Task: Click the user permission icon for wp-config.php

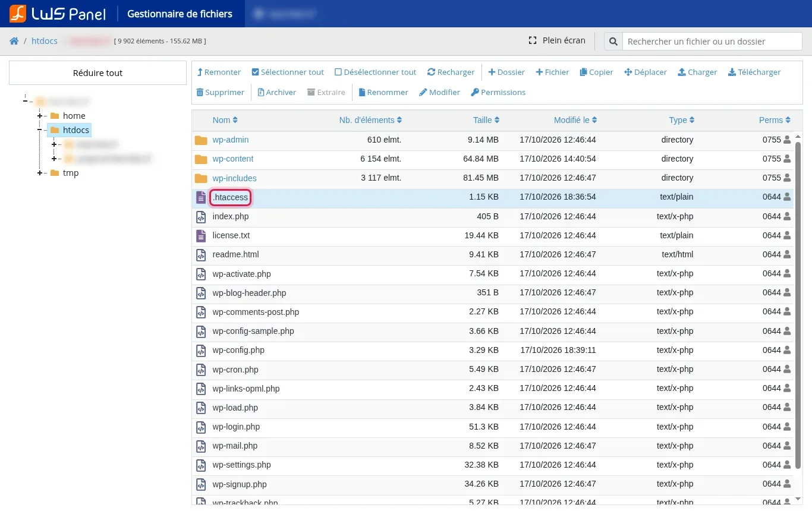Action: pyautogui.click(x=787, y=350)
